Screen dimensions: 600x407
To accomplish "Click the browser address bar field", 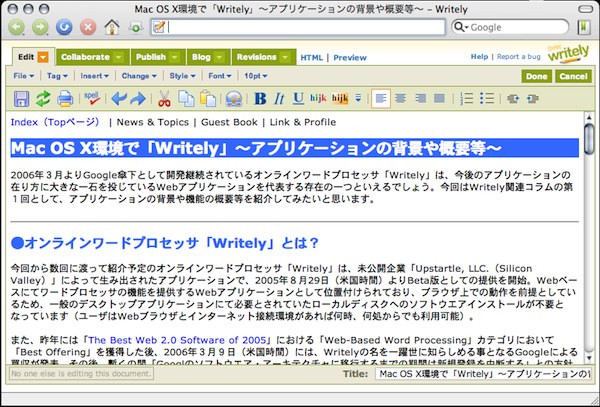I will [x=298, y=27].
